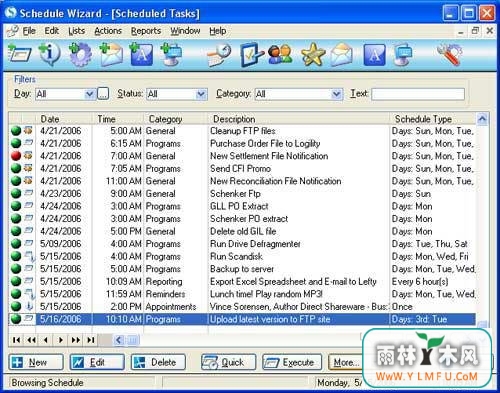
Task: Sort by the Time column header
Action: tap(117, 119)
